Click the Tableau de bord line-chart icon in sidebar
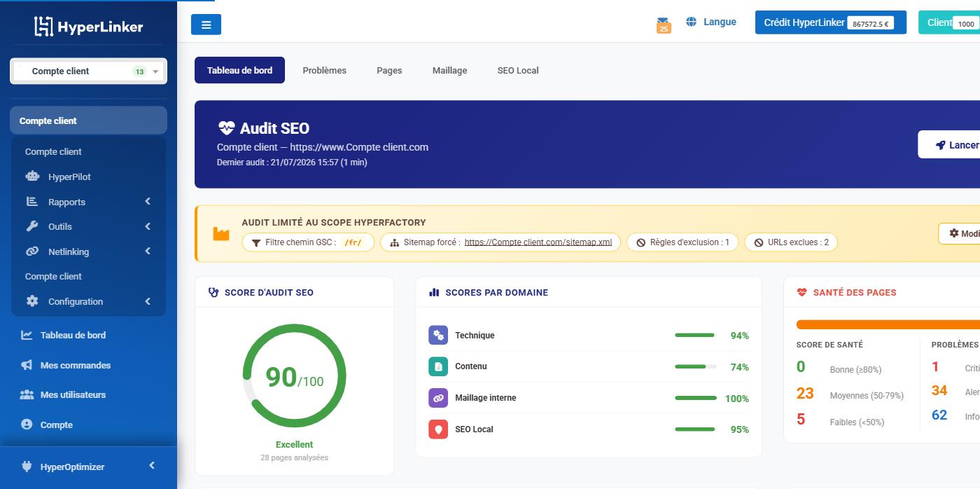This screenshot has width=980, height=489. point(27,335)
